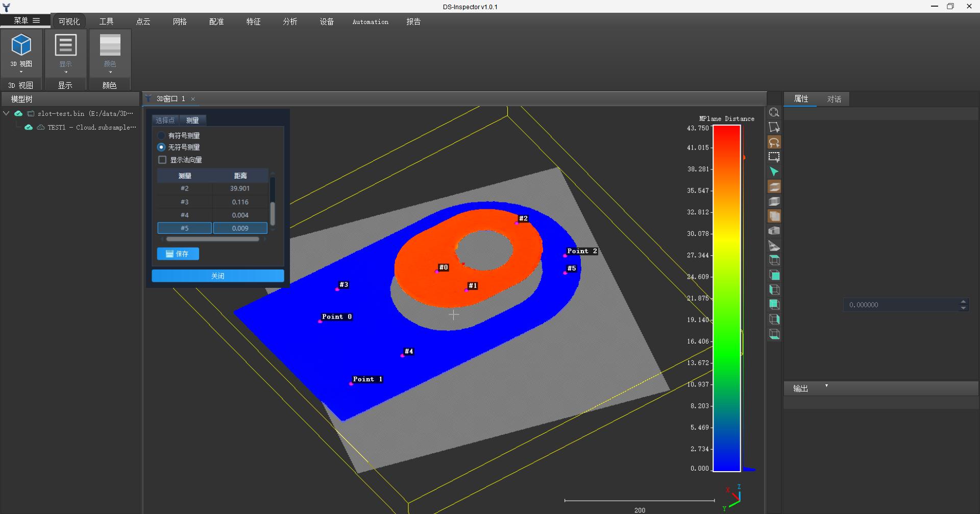
Task: Select the 无符号测量 radio button
Action: coord(161,147)
